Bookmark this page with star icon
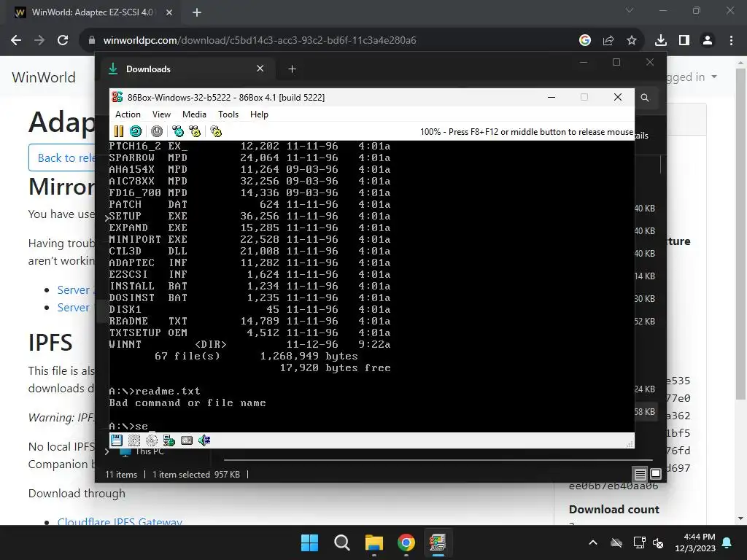Image resolution: width=747 pixels, height=560 pixels. [632, 41]
